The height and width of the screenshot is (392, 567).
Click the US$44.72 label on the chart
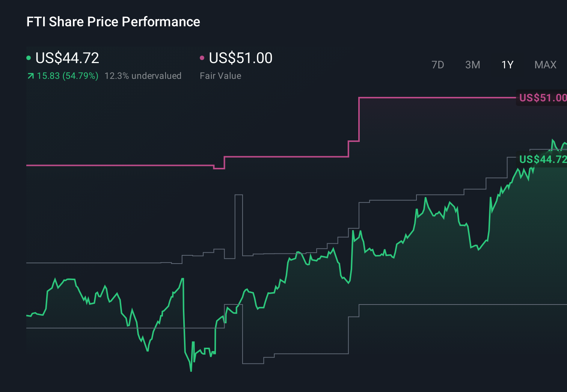[542, 159]
